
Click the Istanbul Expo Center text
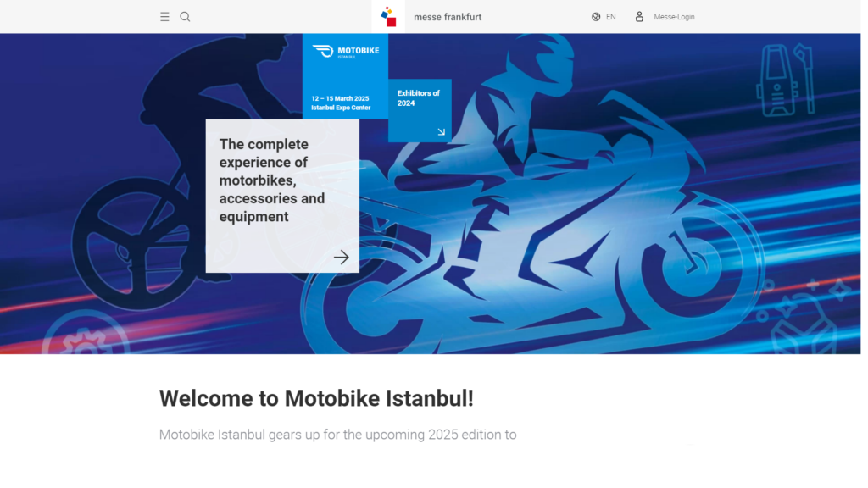point(341,108)
